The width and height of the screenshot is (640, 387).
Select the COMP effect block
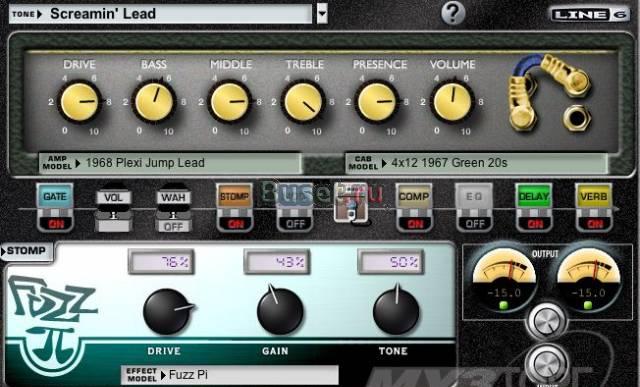coord(414,197)
